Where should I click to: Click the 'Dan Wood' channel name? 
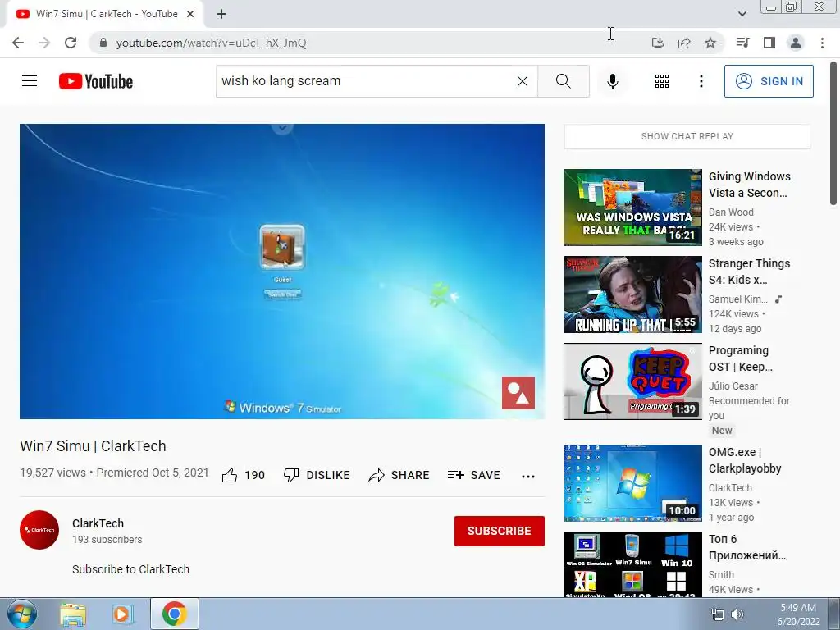pos(731,212)
